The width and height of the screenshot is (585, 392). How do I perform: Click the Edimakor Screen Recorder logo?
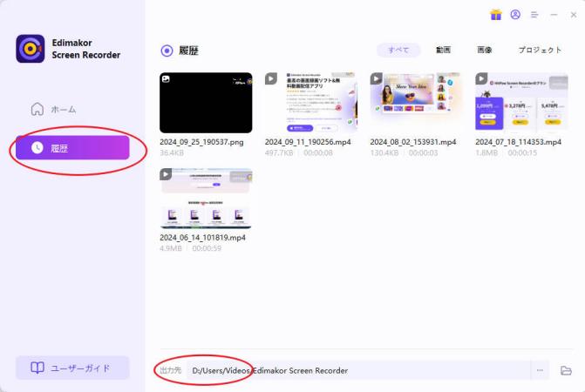pos(31,49)
